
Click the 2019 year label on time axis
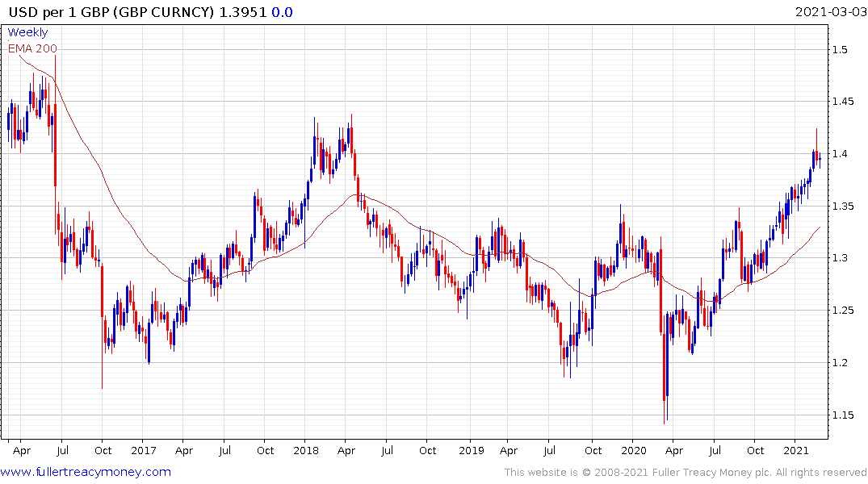(x=471, y=451)
